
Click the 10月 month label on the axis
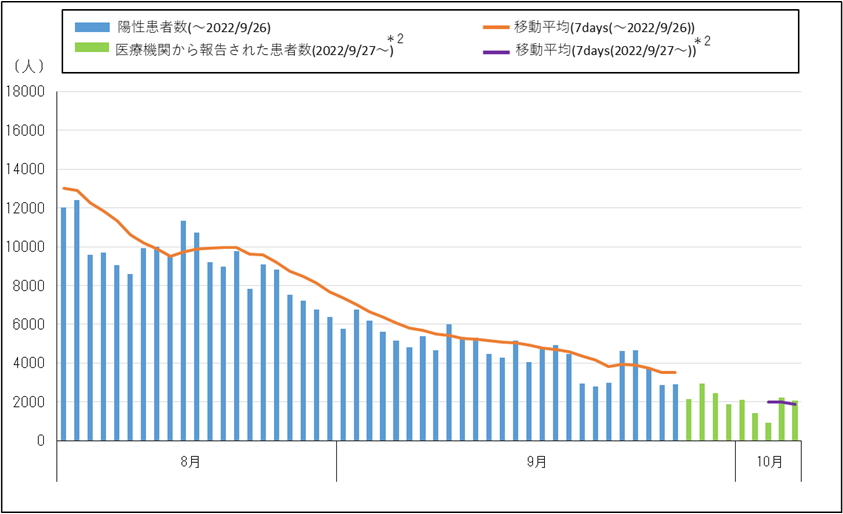[769, 462]
